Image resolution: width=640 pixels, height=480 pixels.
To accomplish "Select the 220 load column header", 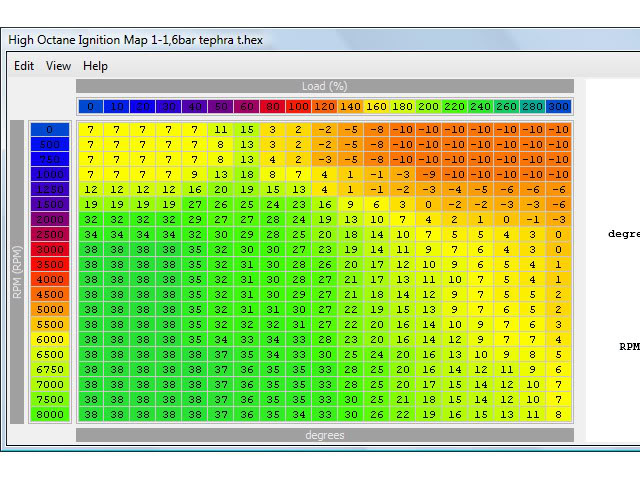I will (x=455, y=107).
